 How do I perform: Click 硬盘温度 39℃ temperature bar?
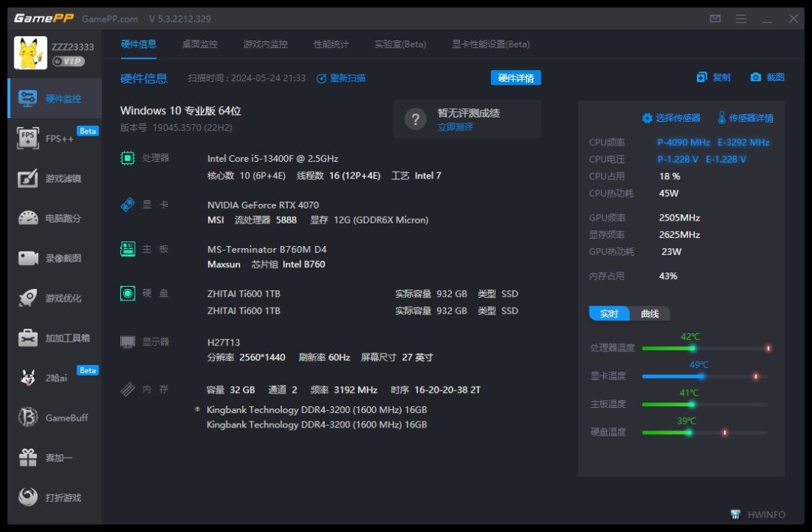coord(704,433)
